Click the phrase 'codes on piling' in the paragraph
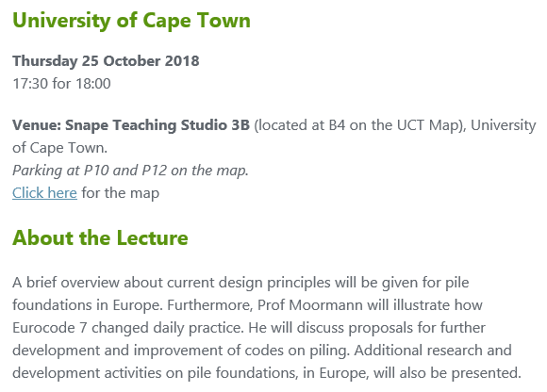The image size is (547, 392). [x=297, y=351]
